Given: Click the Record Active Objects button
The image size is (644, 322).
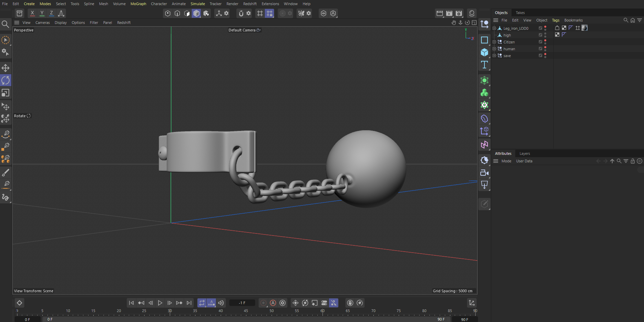Looking at the screenshot, I should click(x=263, y=303).
